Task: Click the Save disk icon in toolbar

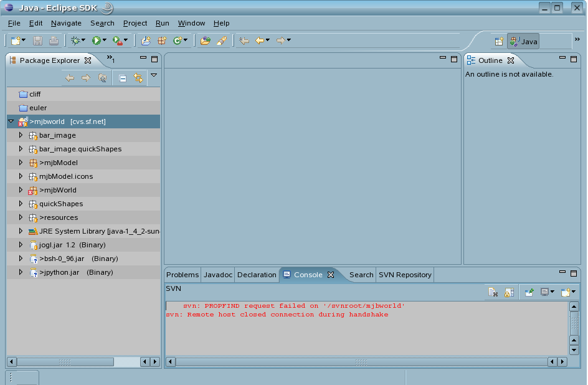Action: pyautogui.click(x=37, y=40)
